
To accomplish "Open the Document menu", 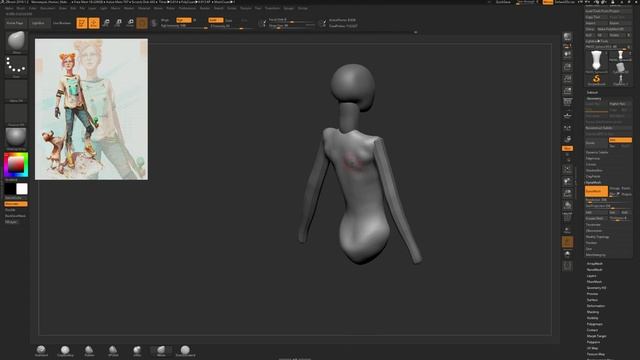I will point(48,8).
